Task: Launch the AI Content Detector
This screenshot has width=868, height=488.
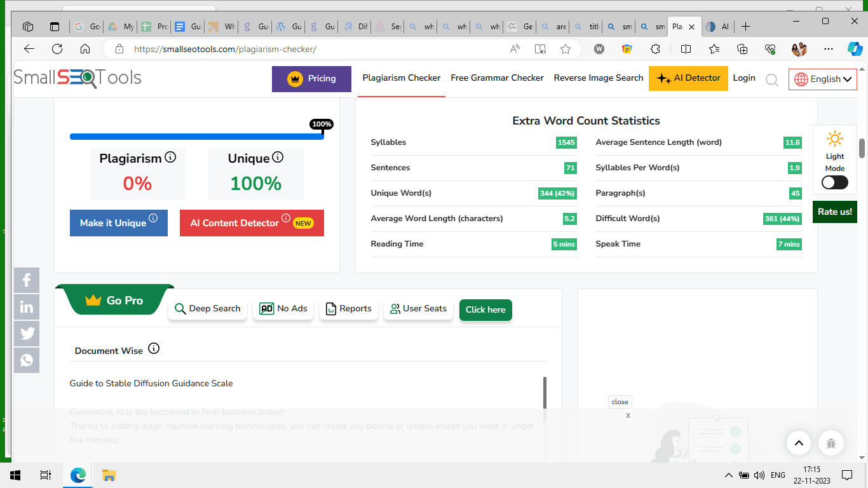Action: point(252,223)
